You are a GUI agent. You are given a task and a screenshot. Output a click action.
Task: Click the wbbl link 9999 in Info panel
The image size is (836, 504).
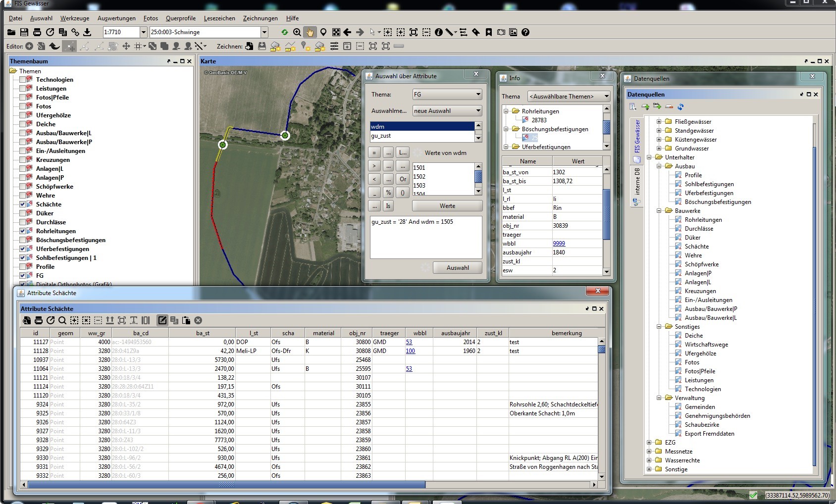click(x=559, y=244)
